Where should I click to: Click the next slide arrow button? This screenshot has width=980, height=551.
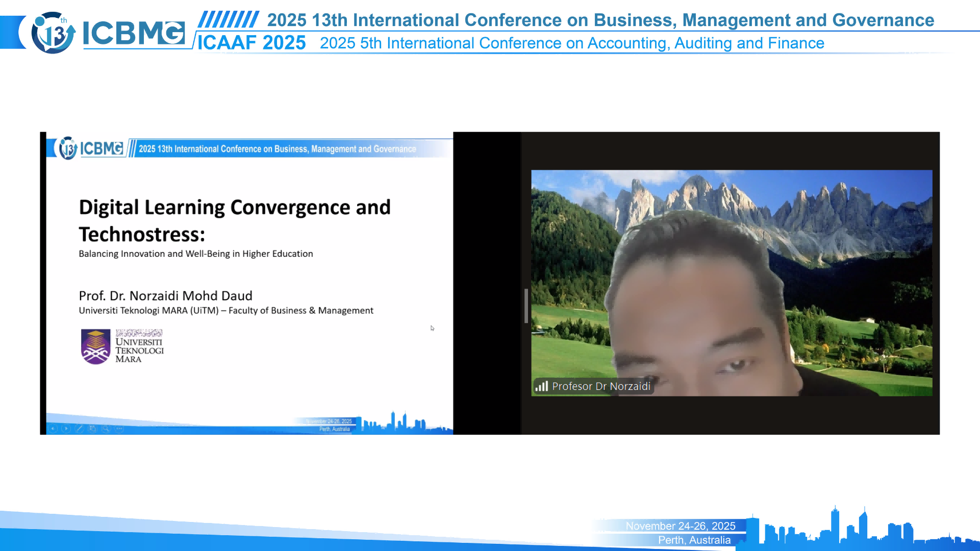point(66,429)
